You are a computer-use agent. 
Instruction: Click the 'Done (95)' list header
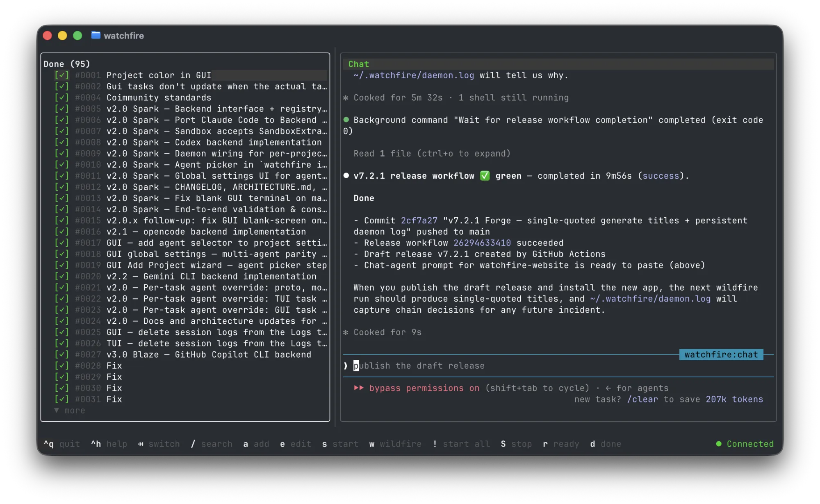coord(66,64)
